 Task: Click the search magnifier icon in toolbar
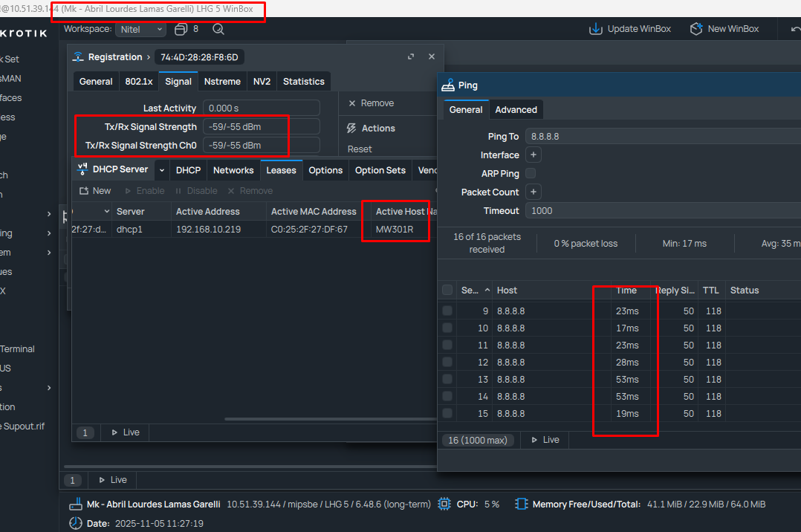218,30
